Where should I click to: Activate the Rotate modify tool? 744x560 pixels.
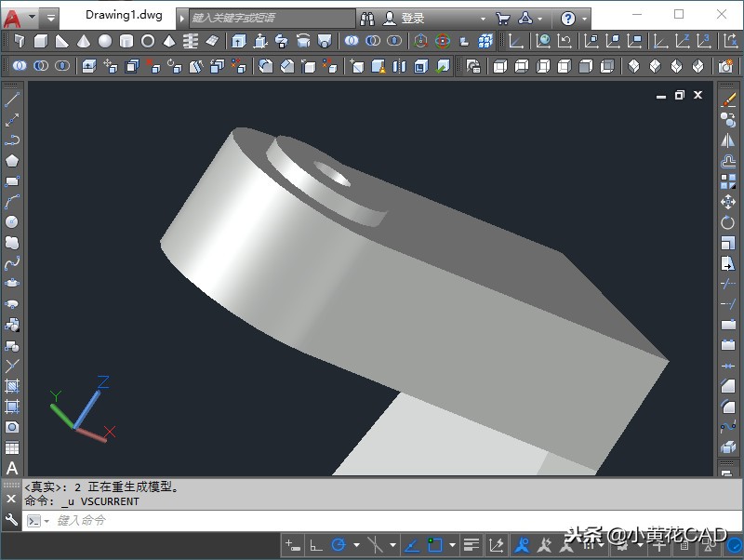point(728,222)
